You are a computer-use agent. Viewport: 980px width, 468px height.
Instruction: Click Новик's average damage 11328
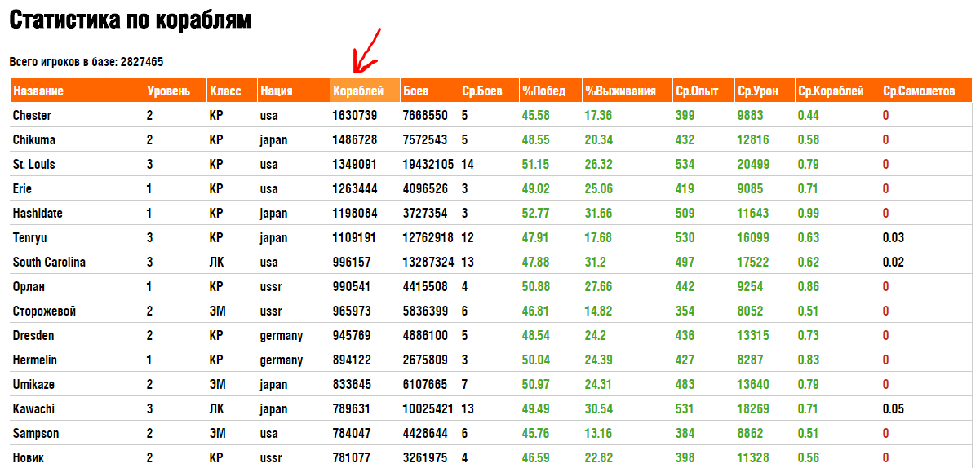pos(753,458)
